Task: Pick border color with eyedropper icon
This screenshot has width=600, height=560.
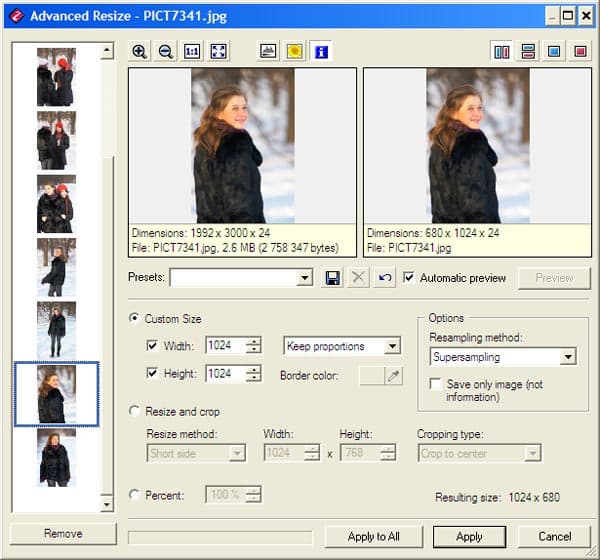Action: [393, 376]
